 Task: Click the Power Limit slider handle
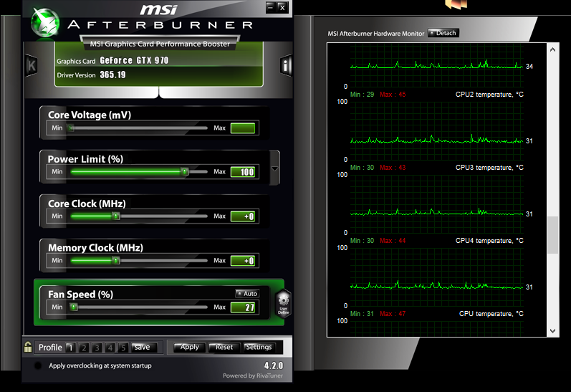(x=185, y=171)
